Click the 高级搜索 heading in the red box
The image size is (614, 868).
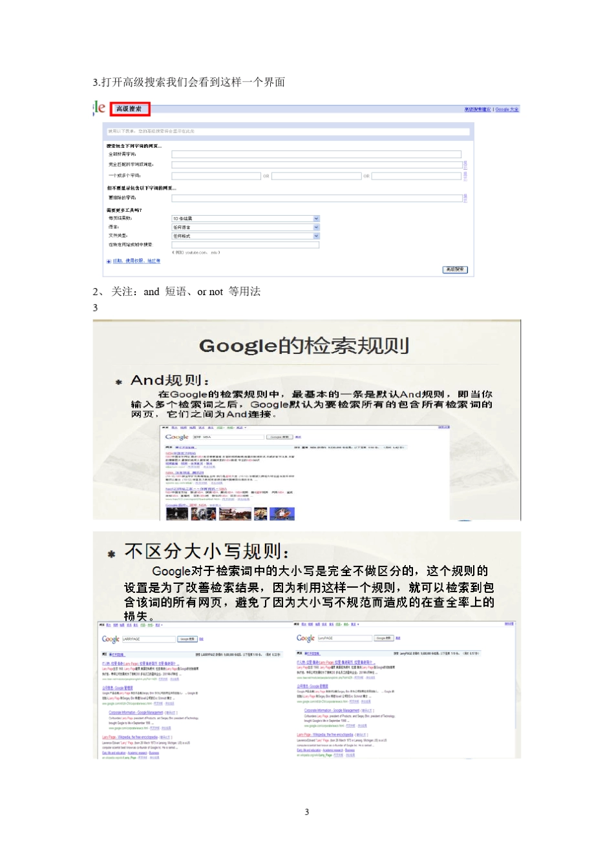point(129,108)
